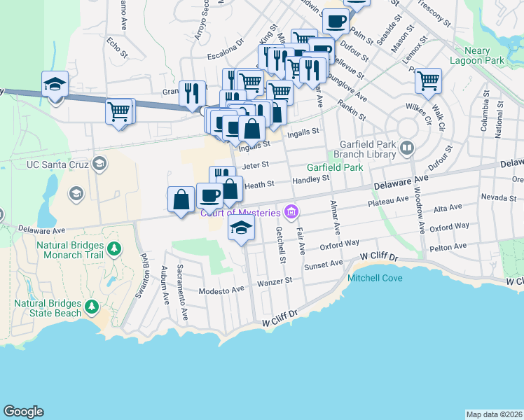The height and width of the screenshot is (420, 524).
Task: Click the Fair Ave street label
Action: [301, 241]
